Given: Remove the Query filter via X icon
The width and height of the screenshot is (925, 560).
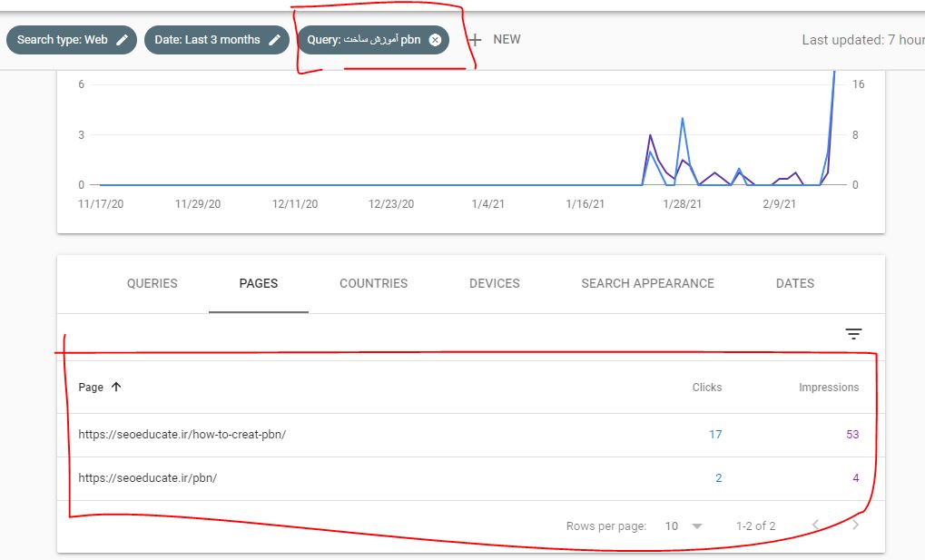Looking at the screenshot, I should (x=435, y=40).
